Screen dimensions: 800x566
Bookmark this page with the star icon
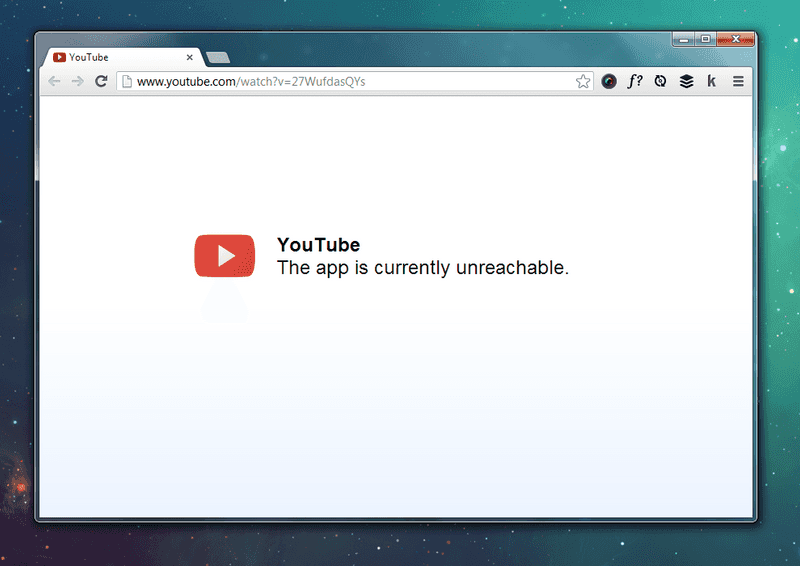click(583, 81)
